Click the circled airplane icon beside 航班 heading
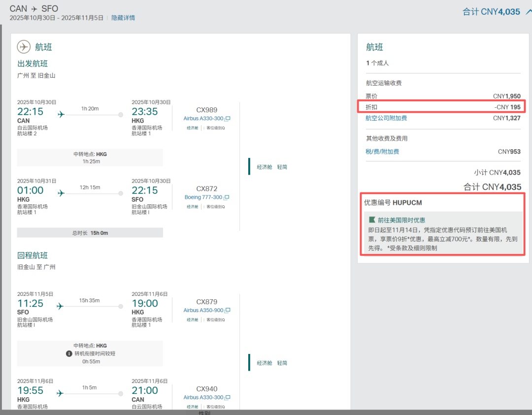The height and width of the screenshot is (415, 532). pos(24,47)
